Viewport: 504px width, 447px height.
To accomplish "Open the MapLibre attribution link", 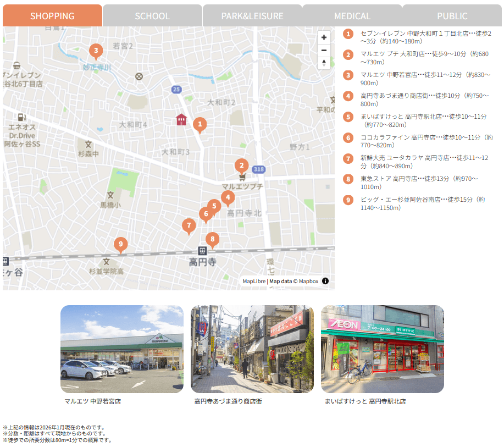I will click(x=254, y=282).
